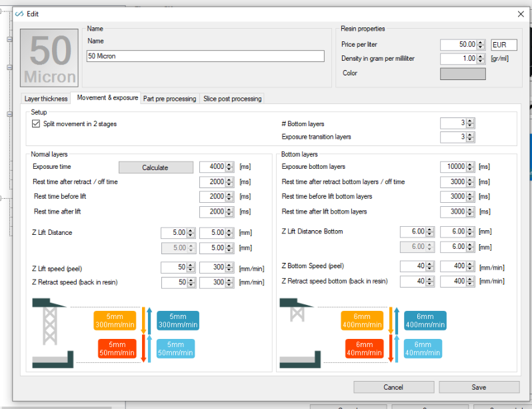
Task: Decrease Price per liter value
Action: pyautogui.click(x=481, y=47)
